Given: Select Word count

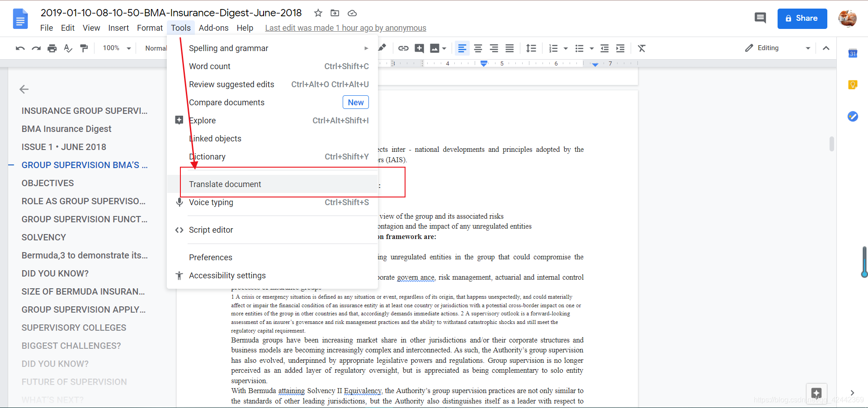Looking at the screenshot, I should click(x=272, y=66).
